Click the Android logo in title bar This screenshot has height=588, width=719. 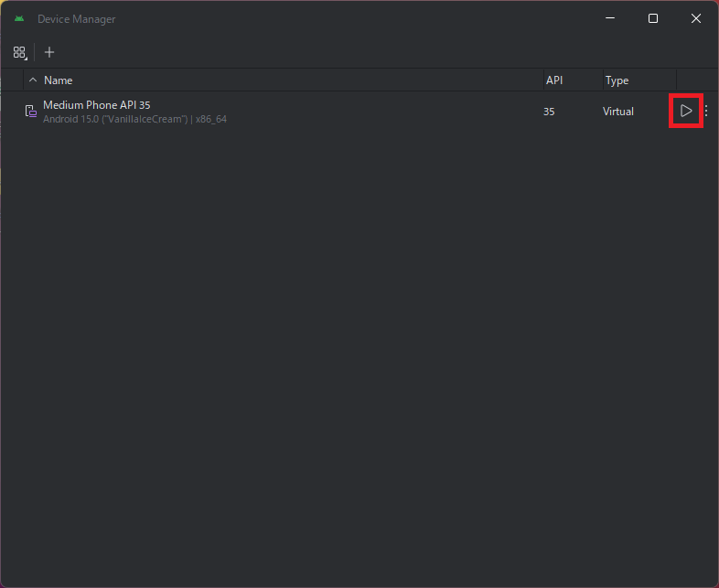pyautogui.click(x=19, y=18)
